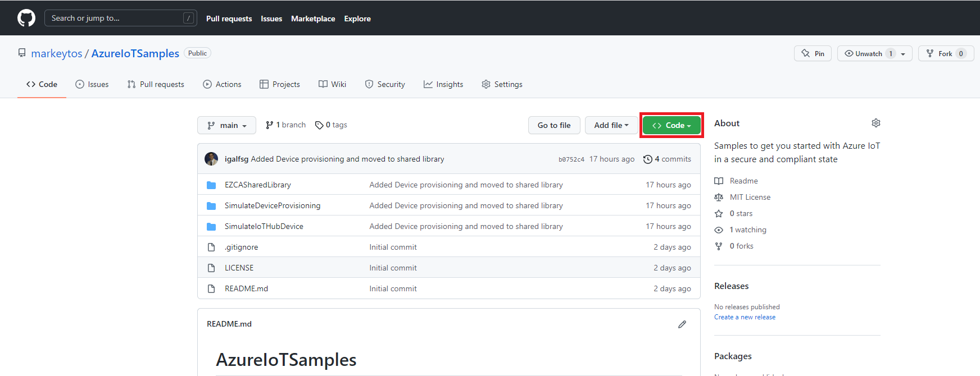Open the Actions tab
This screenshot has height=376, width=980.
pos(222,84)
